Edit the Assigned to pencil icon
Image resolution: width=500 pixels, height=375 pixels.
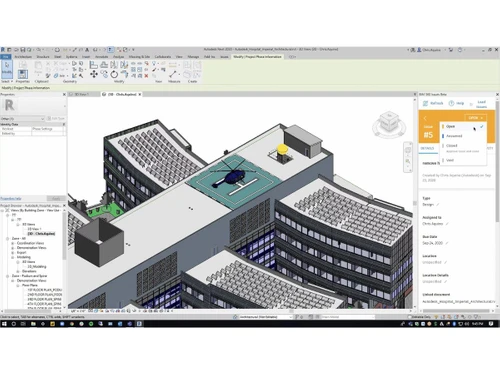tap(447, 224)
